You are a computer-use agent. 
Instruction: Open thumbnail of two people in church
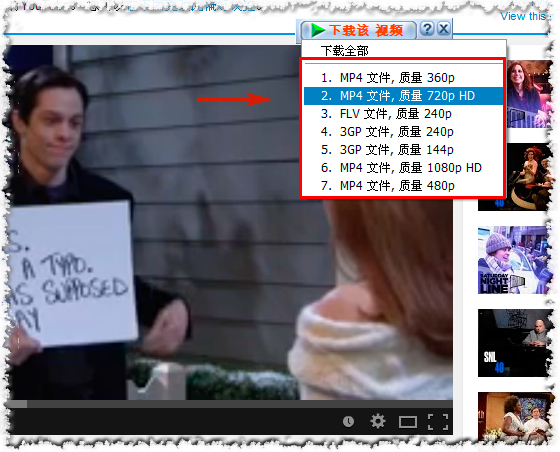tap(515, 417)
